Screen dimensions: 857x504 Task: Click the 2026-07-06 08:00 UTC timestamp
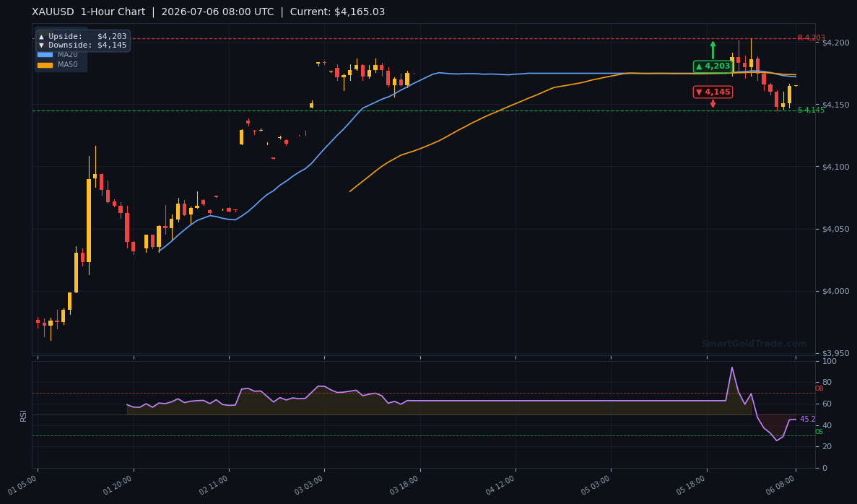point(217,12)
